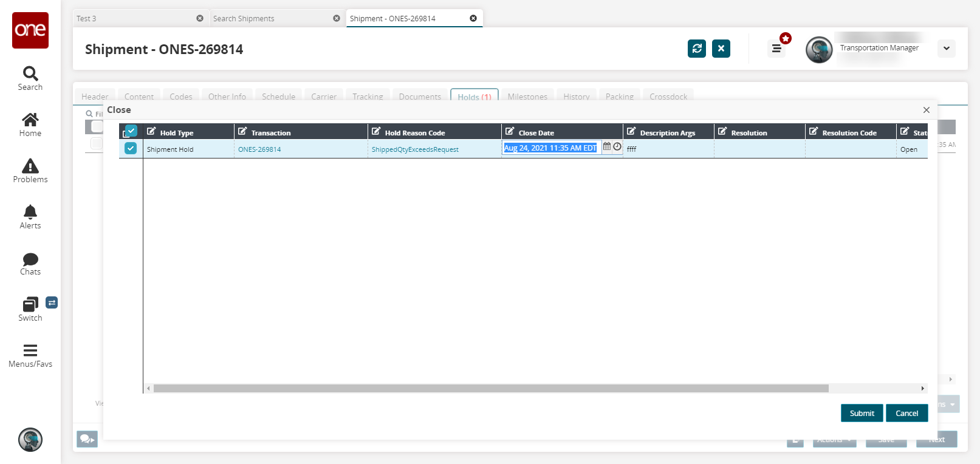Open the chat bubble icon at bottom left
Viewport: 980px width, 464px height.
pyautogui.click(x=87, y=439)
